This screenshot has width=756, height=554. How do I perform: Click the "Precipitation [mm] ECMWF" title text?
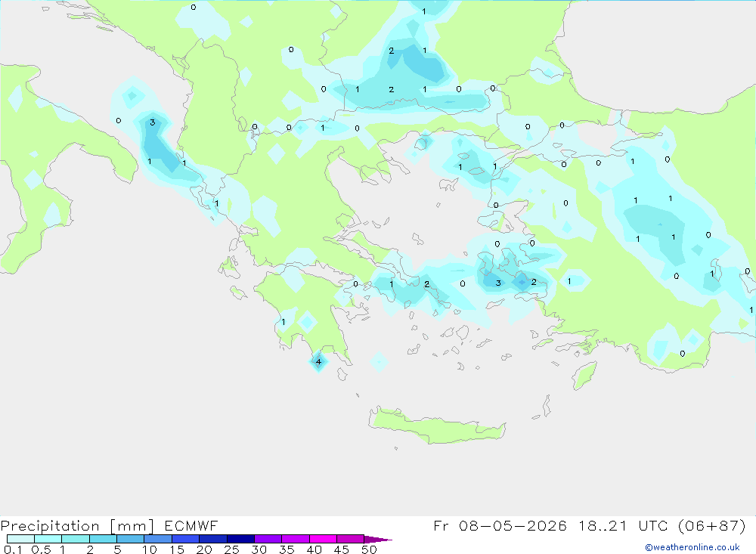point(109,525)
